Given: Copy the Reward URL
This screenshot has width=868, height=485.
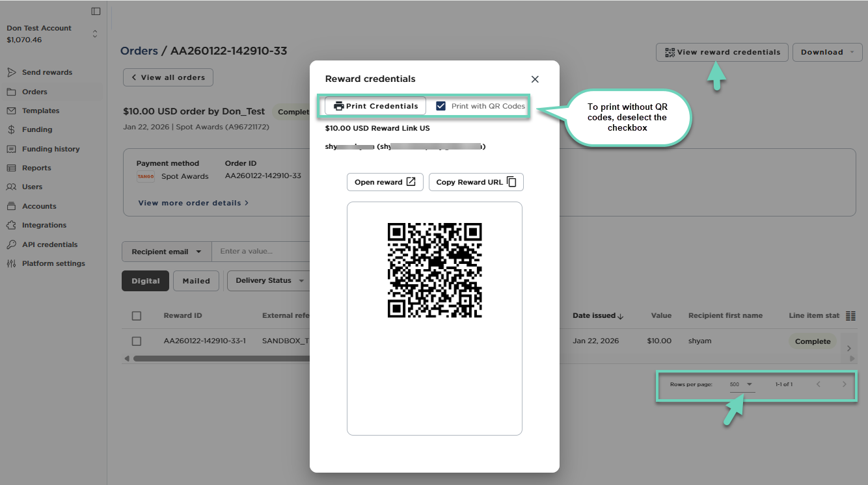Looking at the screenshot, I should pos(476,182).
